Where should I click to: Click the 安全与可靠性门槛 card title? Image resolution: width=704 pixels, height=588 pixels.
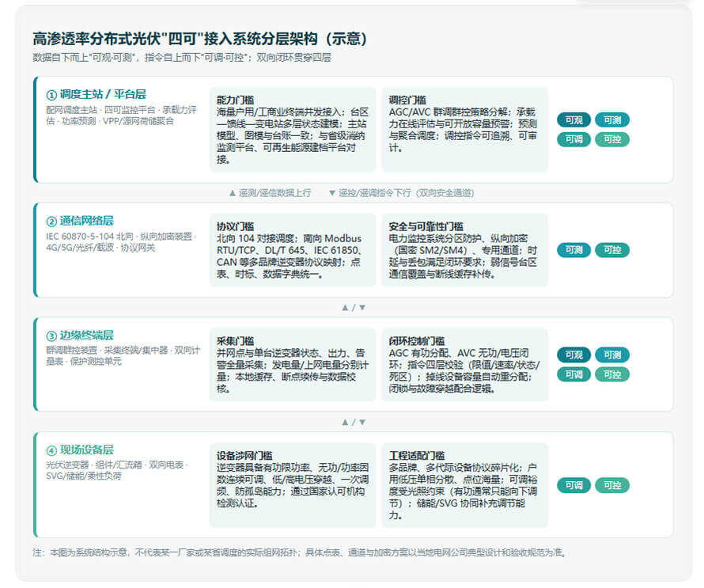coord(426,226)
